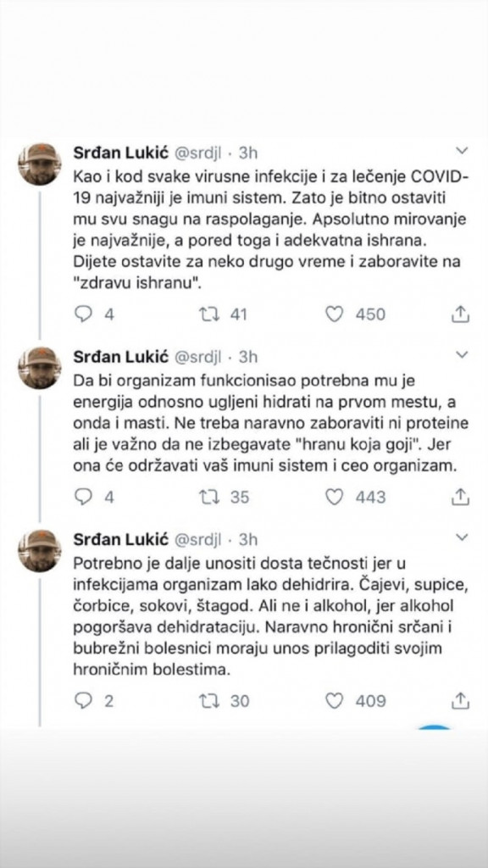This screenshot has width=488, height=868.
Task: Share the first tweet via share icon
Action: coord(462,314)
